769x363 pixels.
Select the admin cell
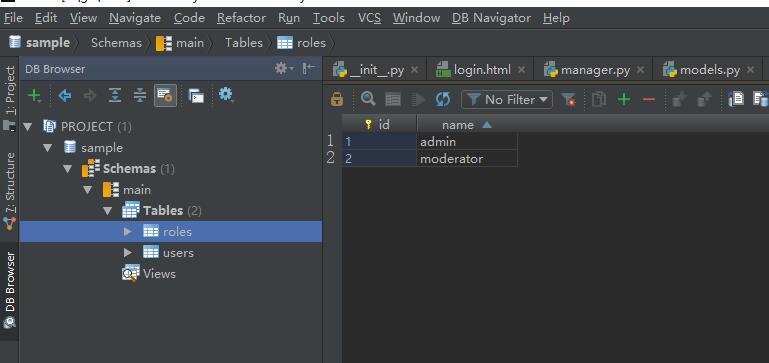pos(467,141)
